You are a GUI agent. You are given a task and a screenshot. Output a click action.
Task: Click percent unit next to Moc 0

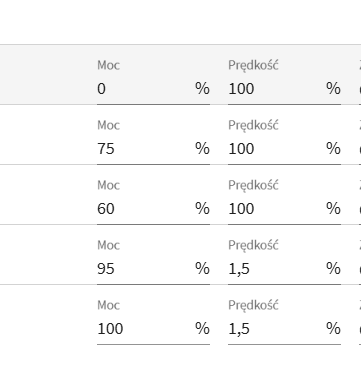point(202,89)
